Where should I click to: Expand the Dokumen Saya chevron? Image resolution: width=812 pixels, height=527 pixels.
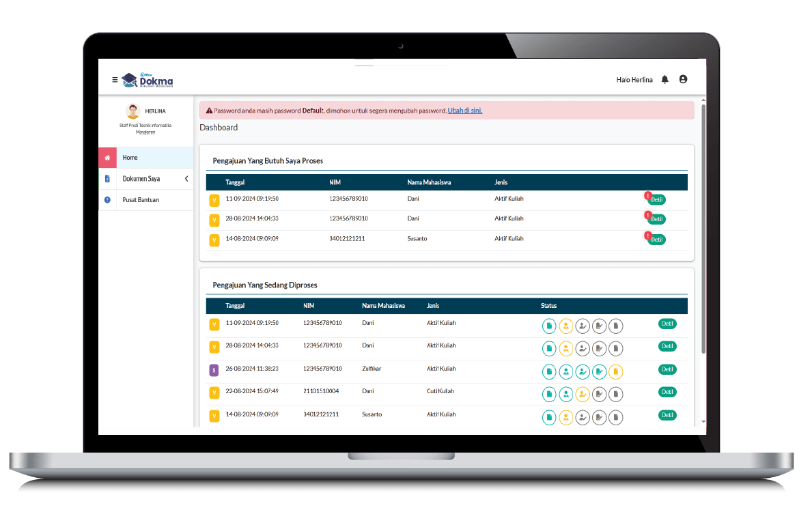pyautogui.click(x=186, y=179)
